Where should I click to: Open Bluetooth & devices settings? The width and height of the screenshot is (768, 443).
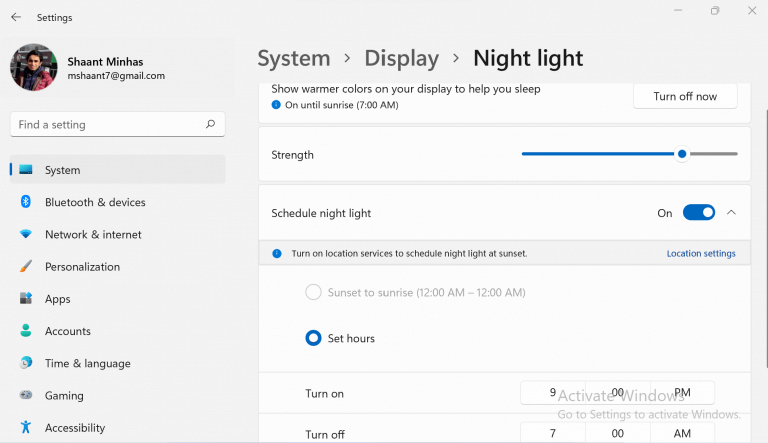coord(95,202)
